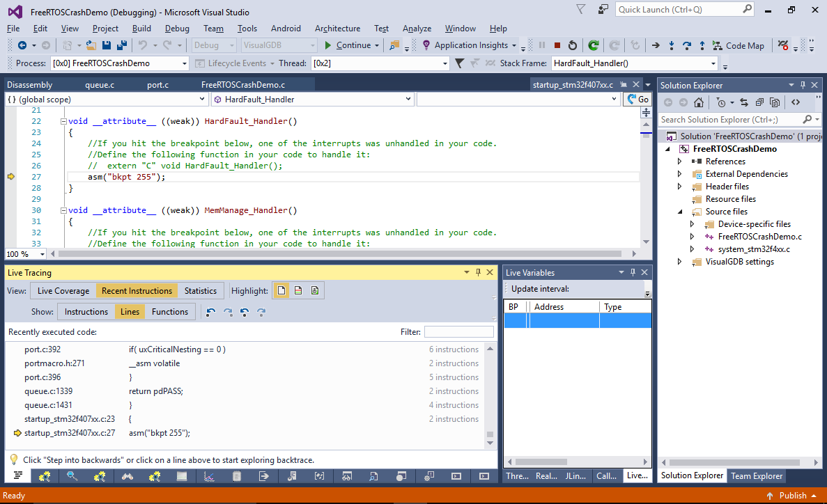The image size is (827, 504).
Task: Click the notifications filter funnel in title bar
Action: pos(580,10)
